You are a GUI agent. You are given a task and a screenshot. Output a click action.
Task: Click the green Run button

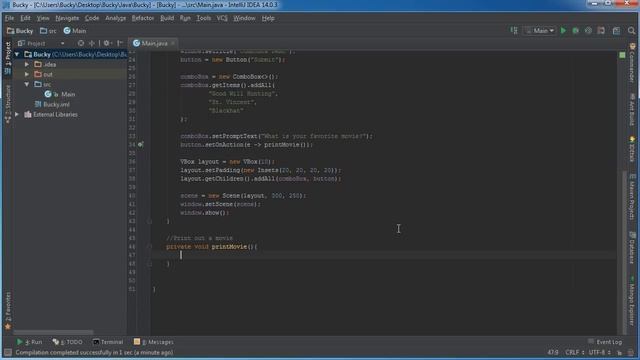(563, 31)
